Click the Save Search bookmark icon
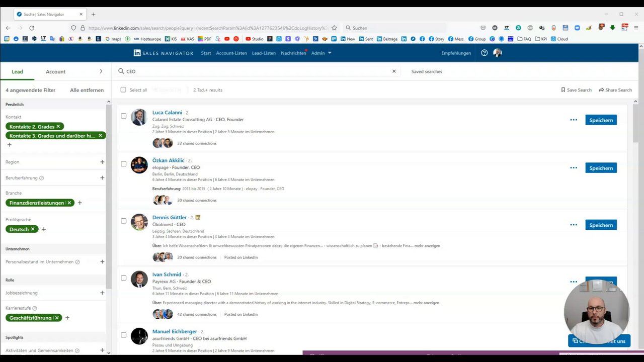 tap(563, 90)
